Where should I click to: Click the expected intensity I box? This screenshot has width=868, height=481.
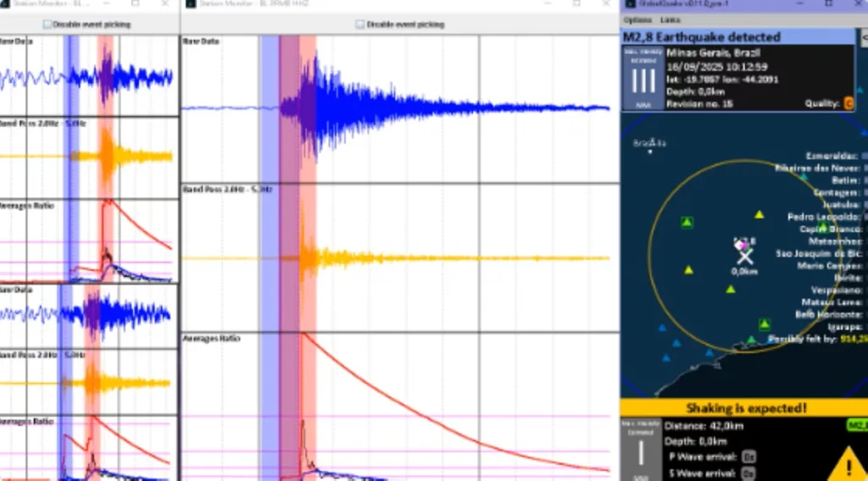coord(641,451)
